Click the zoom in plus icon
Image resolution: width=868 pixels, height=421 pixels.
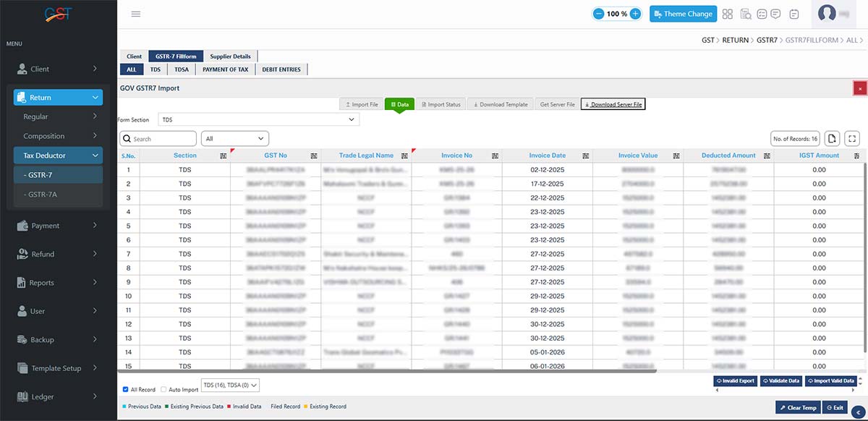pyautogui.click(x=635, y=14)
